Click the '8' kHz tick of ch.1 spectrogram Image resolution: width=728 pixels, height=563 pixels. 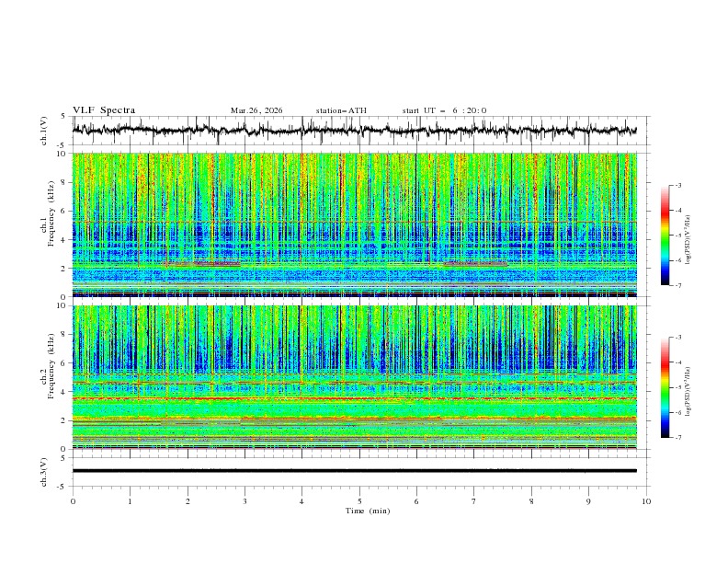pyautogui.click(x=65, y=182)
